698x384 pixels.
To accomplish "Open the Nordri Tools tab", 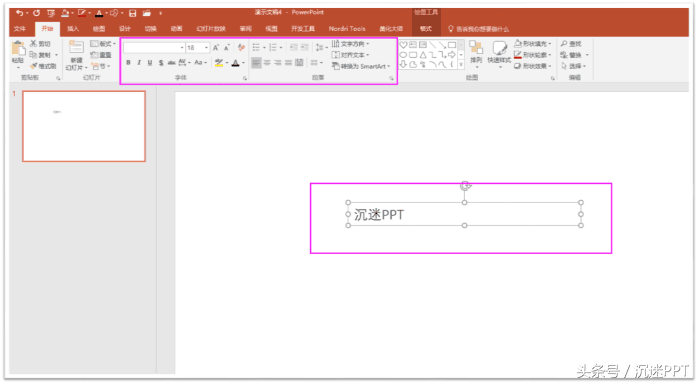I will coord(347,29).
